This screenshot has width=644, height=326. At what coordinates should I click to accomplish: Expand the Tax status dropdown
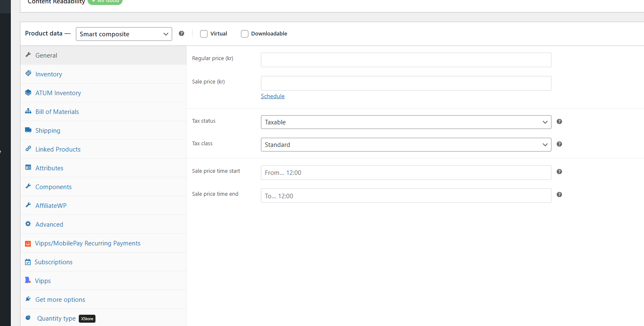406,122
